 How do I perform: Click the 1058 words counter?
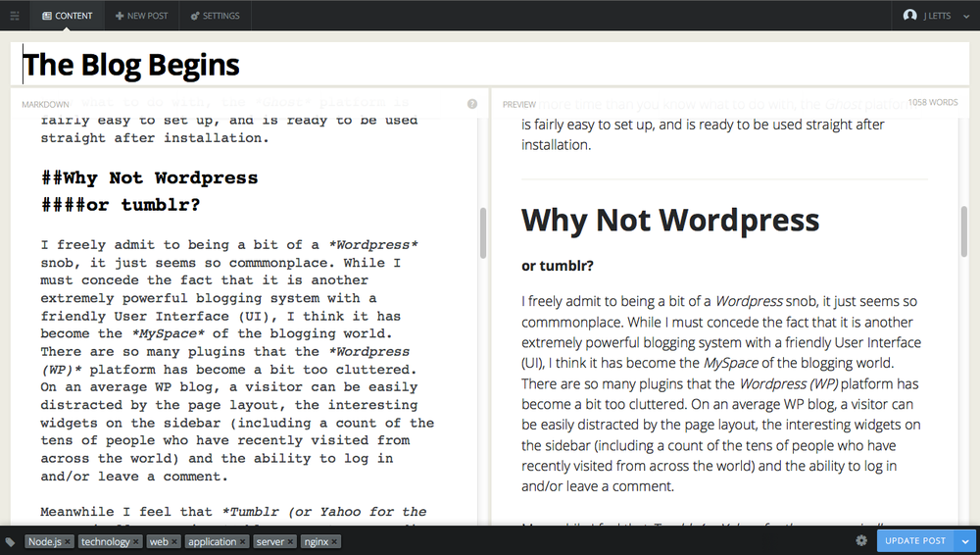point(933,102)
